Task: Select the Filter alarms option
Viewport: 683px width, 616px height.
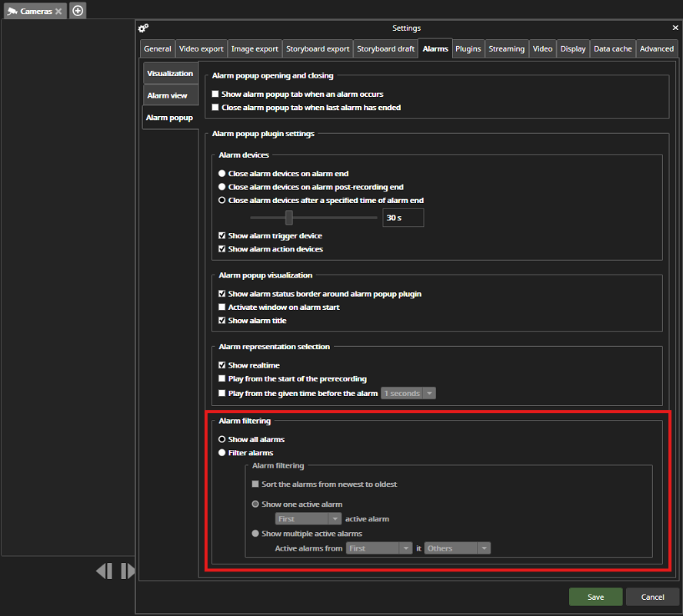Action: [222, 453]
